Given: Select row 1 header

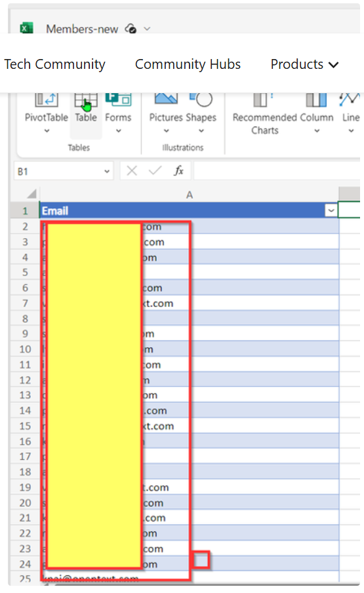Looking at the screenshot, I should (x=25, y=211).
